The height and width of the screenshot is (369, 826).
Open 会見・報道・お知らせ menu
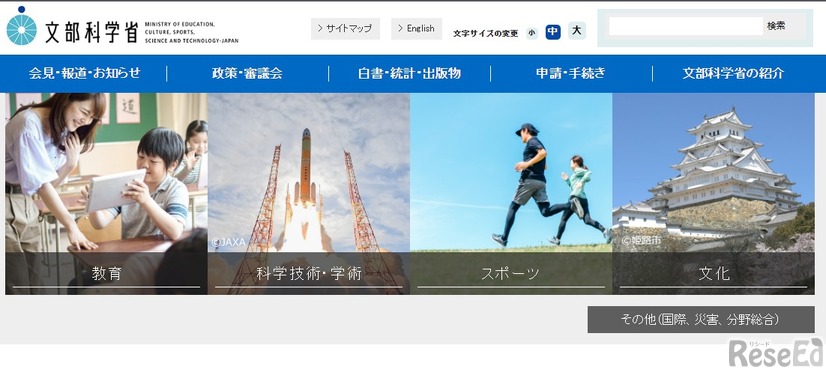(85, 73)
